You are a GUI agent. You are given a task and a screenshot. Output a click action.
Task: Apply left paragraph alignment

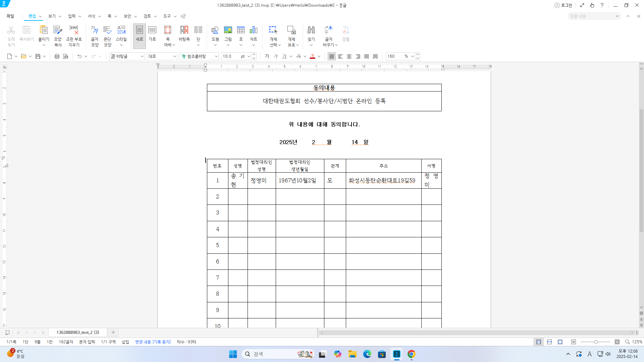tap(340, 56)
